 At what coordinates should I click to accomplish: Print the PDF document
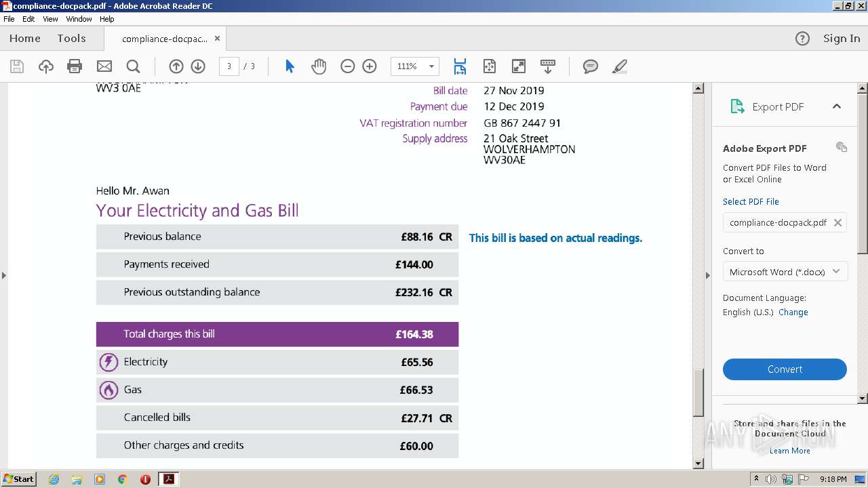pos(75,66)
